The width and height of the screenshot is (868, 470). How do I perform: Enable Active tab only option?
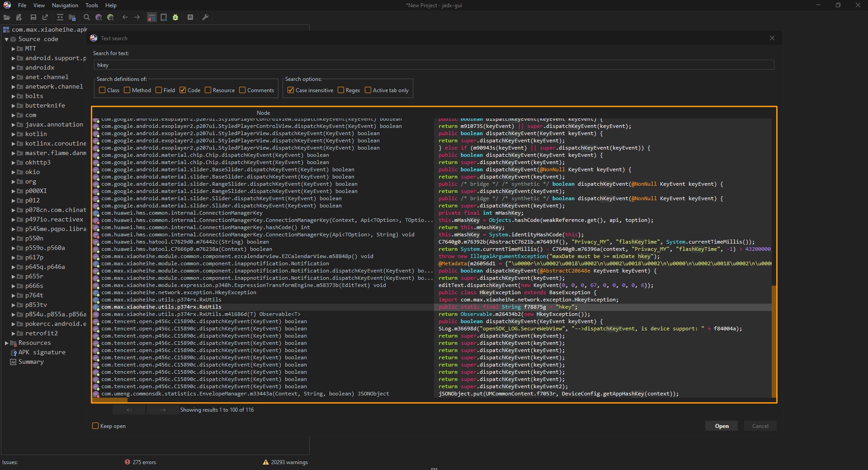[x=368, y=90]
